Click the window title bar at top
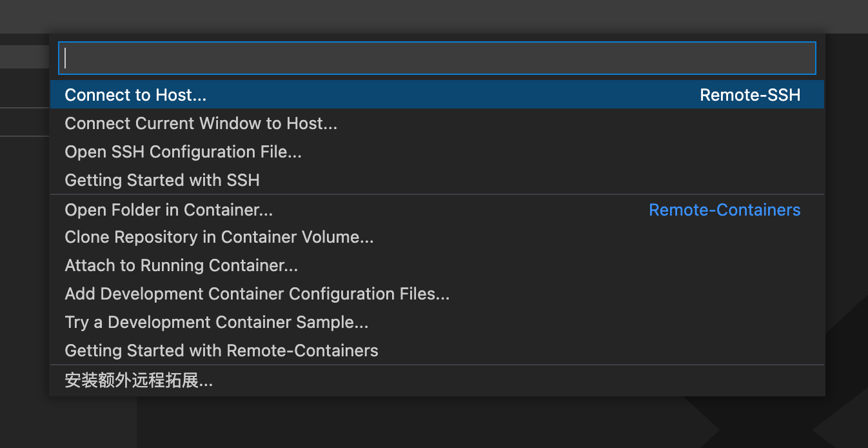The height and width of the screenshot is (448, 868). point(434,15)
